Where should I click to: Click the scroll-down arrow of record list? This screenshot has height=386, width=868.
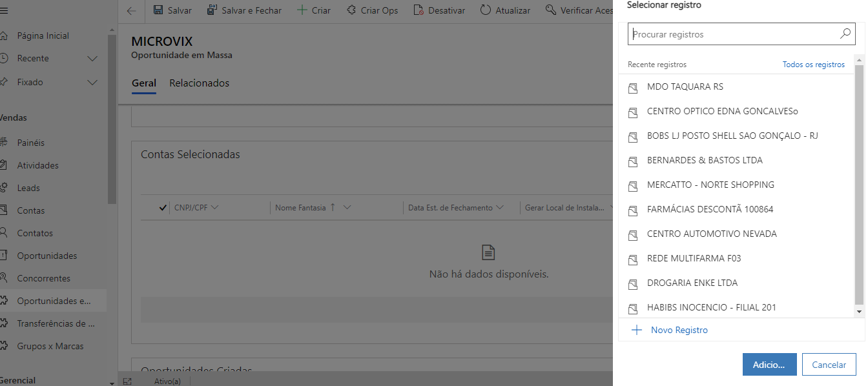(859, 311)
